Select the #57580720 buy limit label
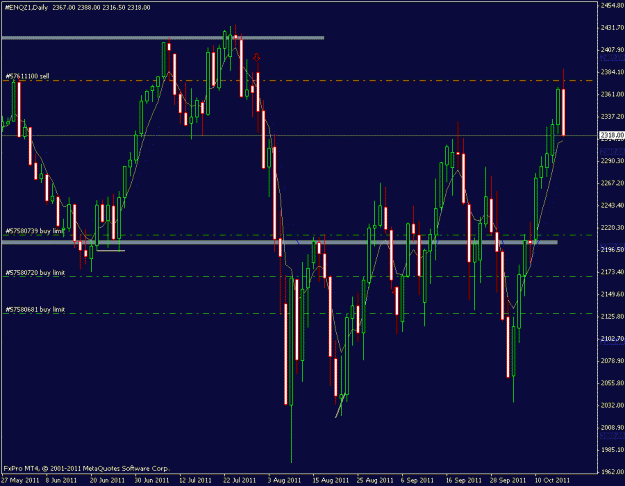 click(x=35, y=273)
